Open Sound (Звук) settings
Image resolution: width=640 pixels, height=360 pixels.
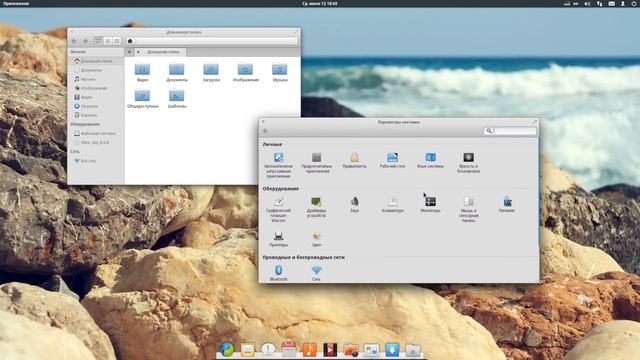tap(354, 204)
